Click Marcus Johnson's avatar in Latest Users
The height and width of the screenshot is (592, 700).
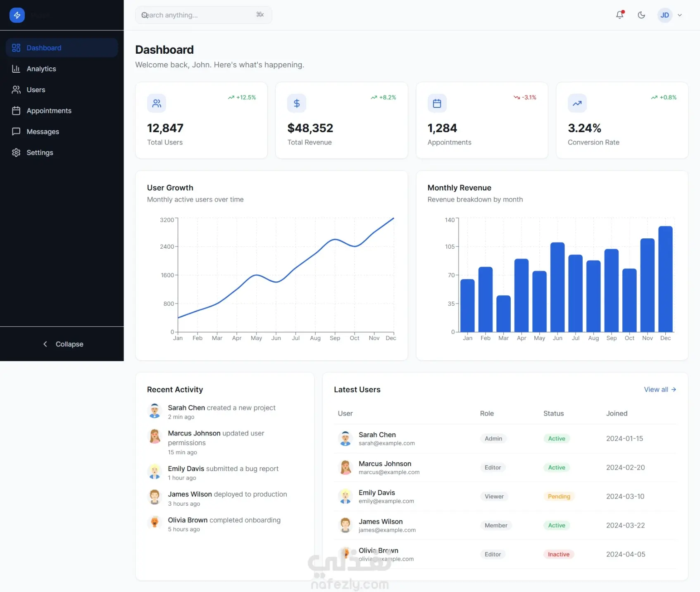[x=345, y=468]
